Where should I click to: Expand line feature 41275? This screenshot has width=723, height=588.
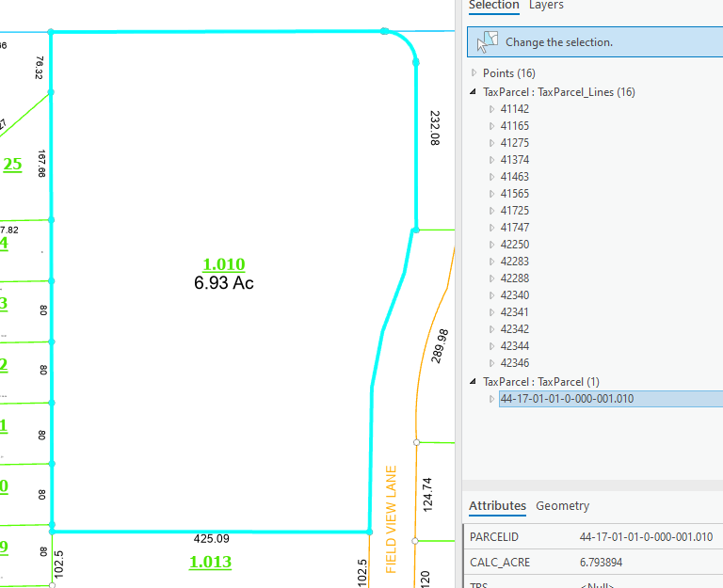tap(491, 143)
